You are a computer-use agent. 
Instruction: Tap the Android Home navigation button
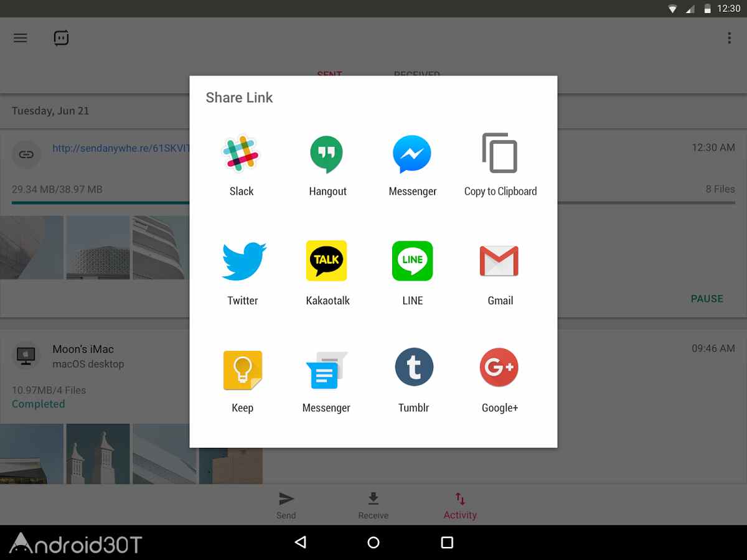(x=374, y=543)
